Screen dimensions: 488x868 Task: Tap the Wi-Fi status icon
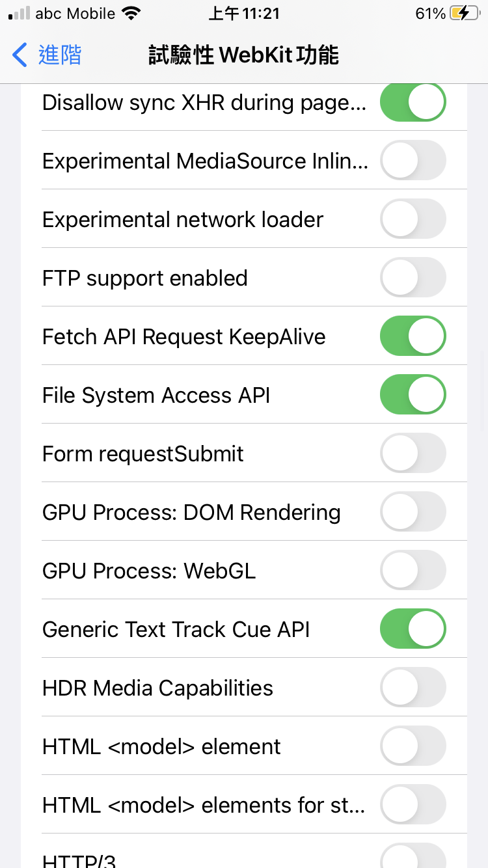click(x=131, y=14)
